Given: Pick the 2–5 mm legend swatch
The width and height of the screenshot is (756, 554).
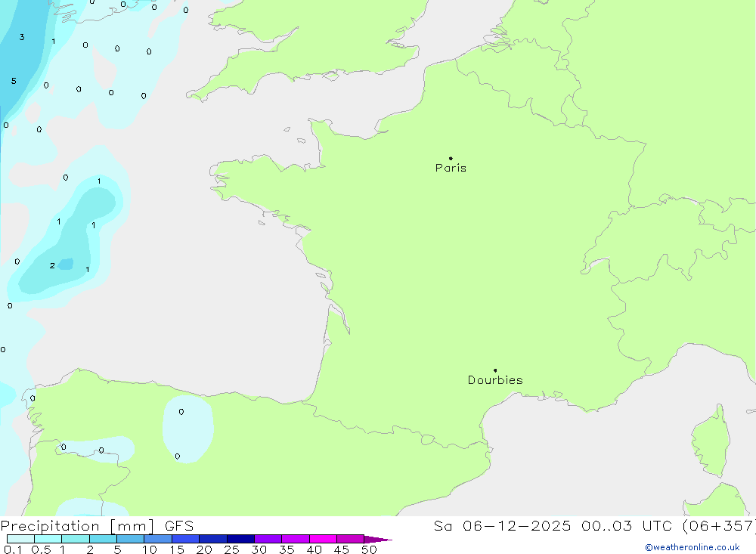Looking at the screenshot, I should [x=103, y=539].
